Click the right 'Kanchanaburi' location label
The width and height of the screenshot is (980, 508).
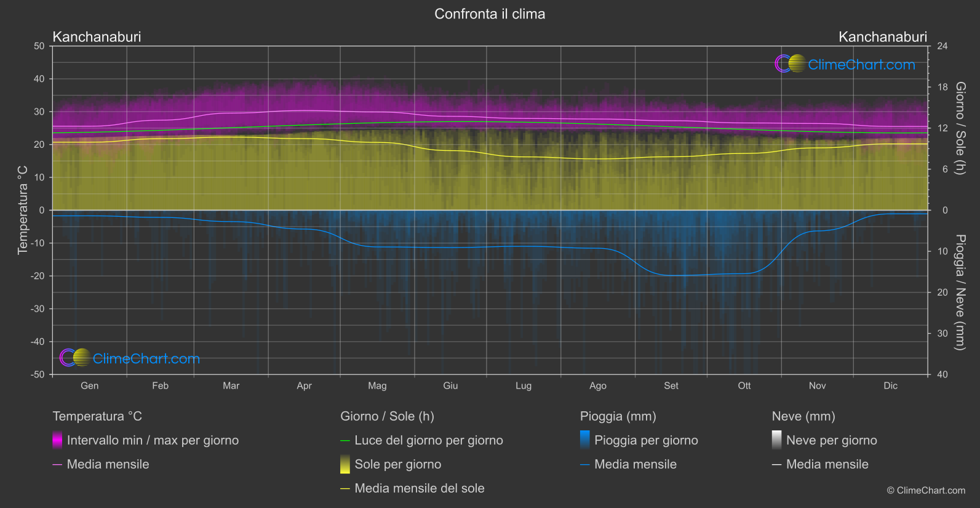883,37
